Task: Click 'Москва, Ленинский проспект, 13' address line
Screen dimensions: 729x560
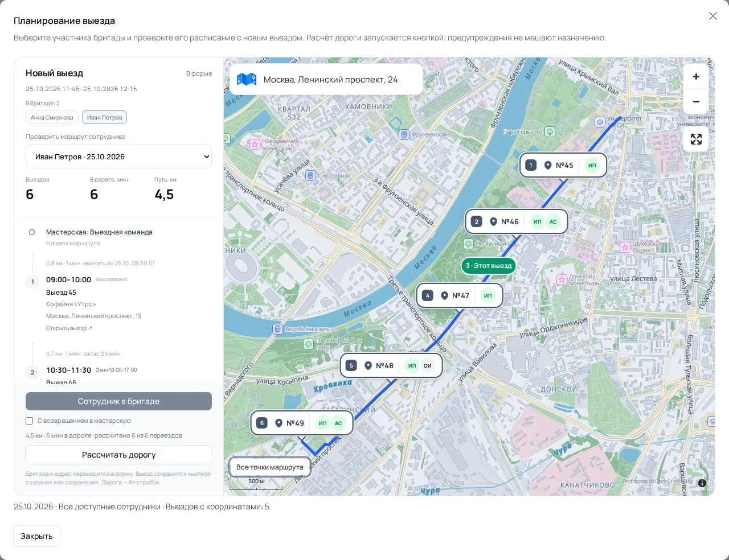Action: click(x=93, y=316)
